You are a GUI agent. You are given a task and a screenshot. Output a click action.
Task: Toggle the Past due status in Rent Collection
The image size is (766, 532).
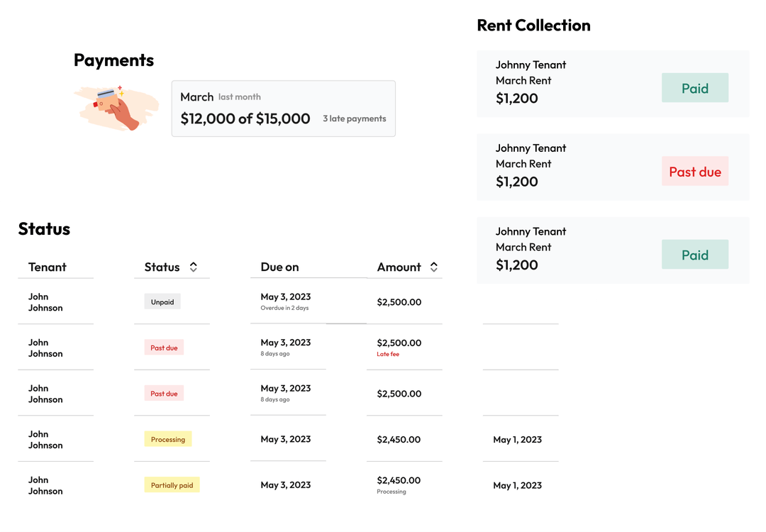click(x=694, y=171)
